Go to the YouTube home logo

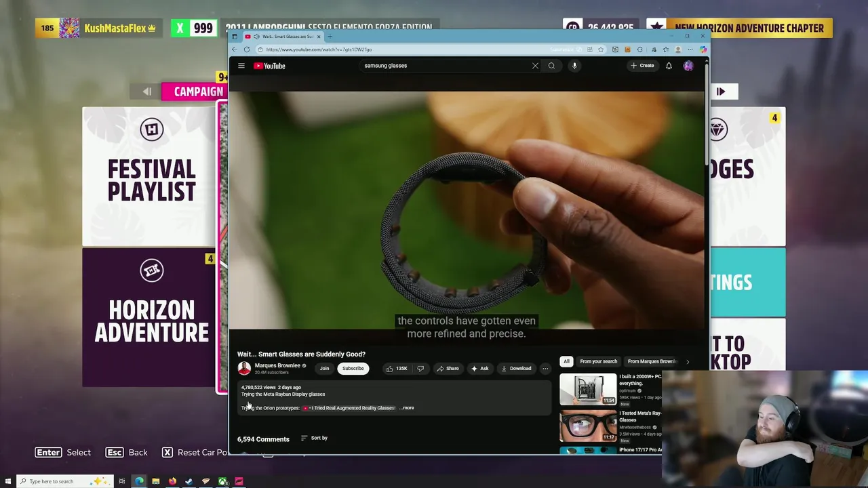[269, 66]
